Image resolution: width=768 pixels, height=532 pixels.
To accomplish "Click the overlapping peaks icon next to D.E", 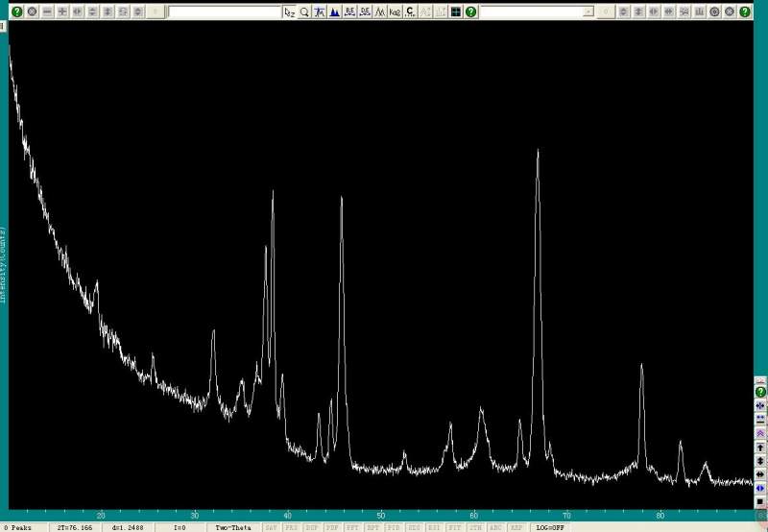I will click(x=380, y=12).
